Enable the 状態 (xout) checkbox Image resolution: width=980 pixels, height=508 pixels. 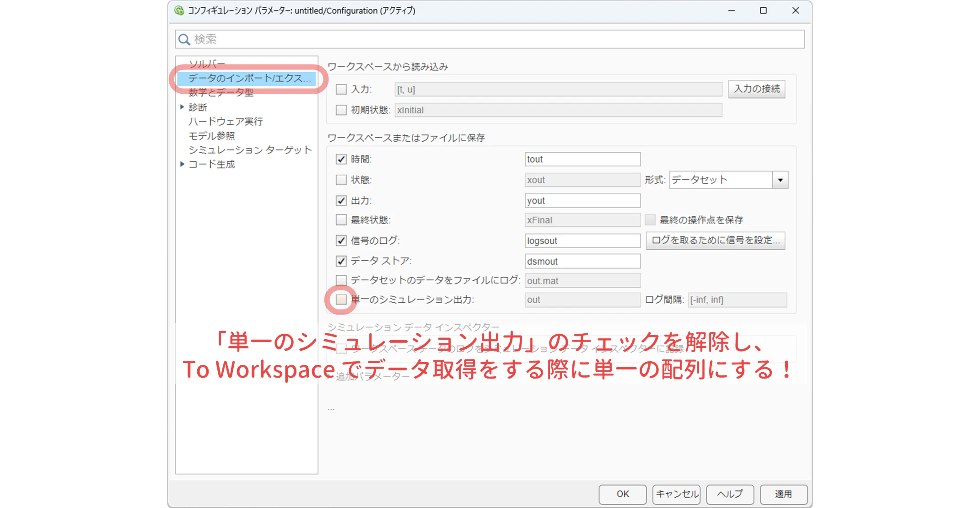click(341, 180)
